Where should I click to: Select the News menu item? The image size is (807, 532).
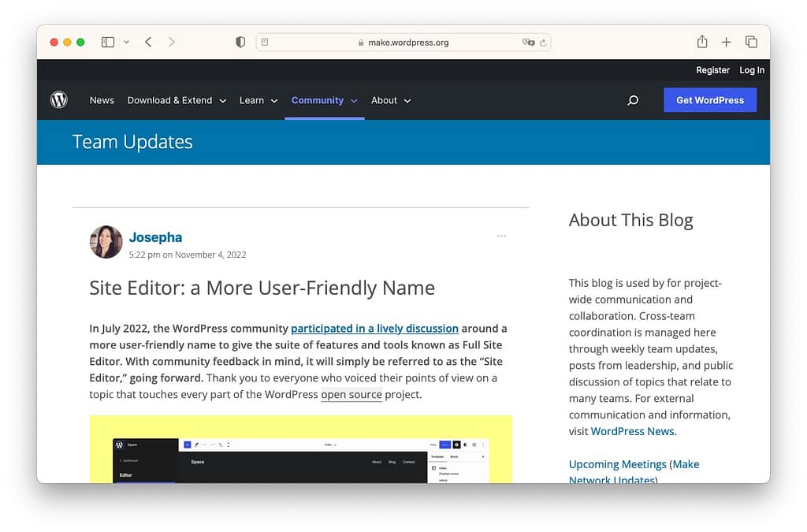(x=102, y=100)
